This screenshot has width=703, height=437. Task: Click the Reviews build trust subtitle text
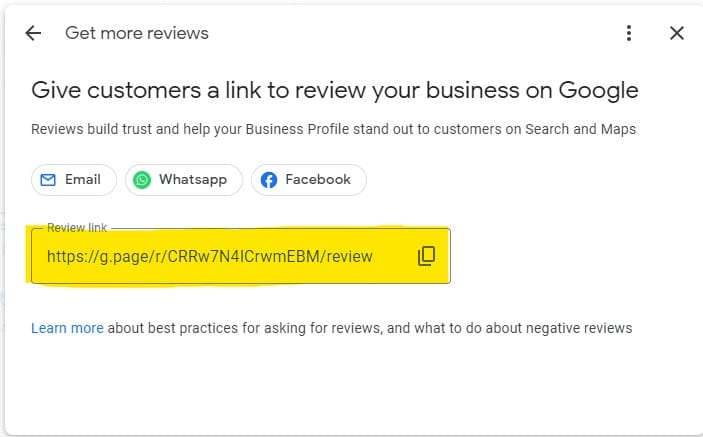tap(333, 129)
